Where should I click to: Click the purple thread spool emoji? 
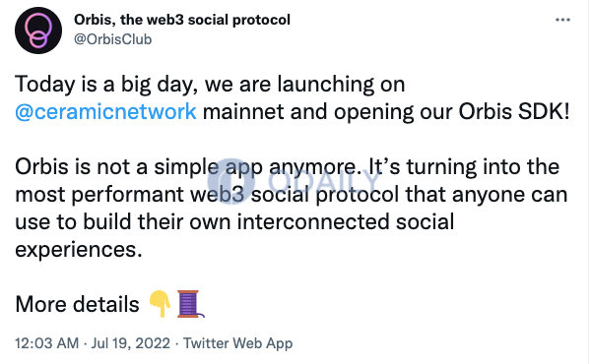(x=190, y=304)
